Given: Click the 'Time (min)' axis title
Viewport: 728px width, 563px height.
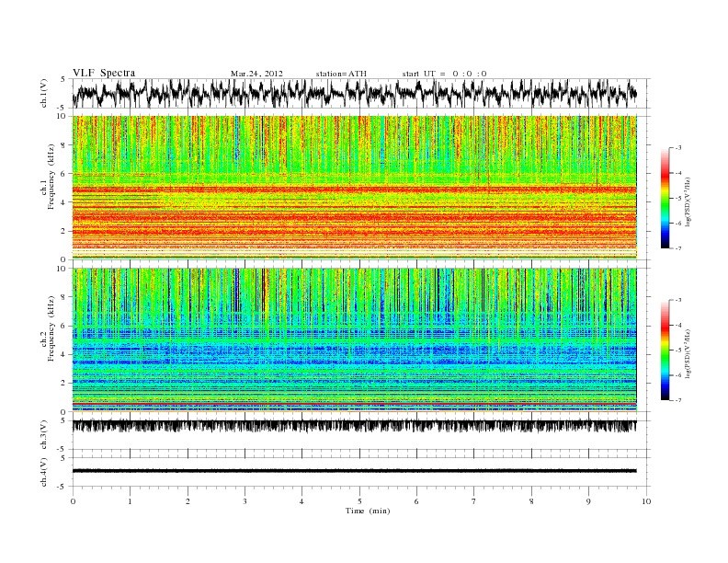Looking at the screenshot, I should pyautogui.click(x=368, y=511).
